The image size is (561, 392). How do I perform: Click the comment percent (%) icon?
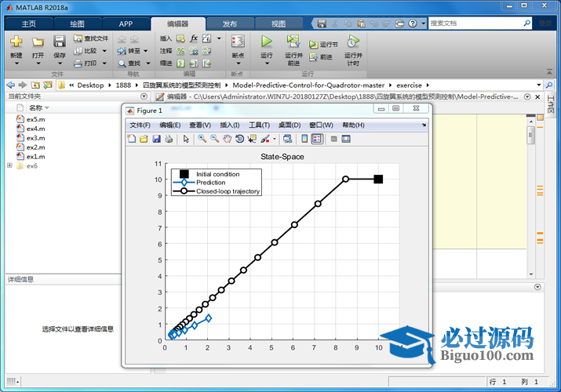click(x=180, y=51)
